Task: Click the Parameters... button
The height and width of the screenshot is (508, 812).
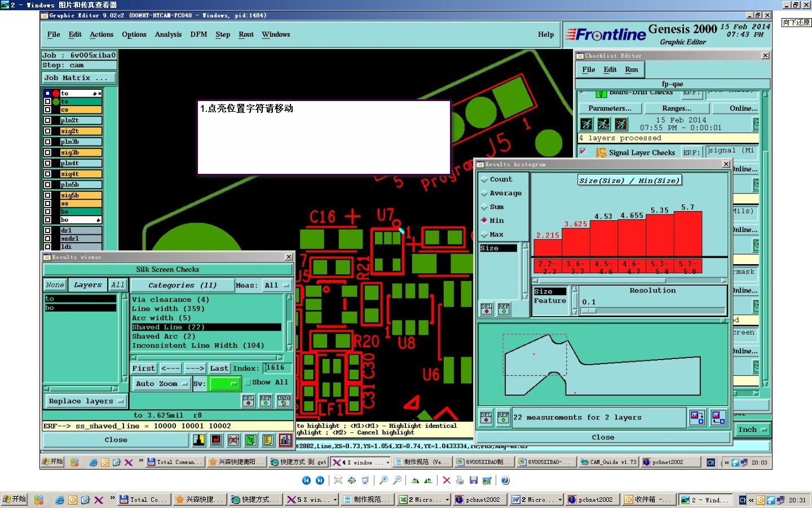Action: click(610, 108)
